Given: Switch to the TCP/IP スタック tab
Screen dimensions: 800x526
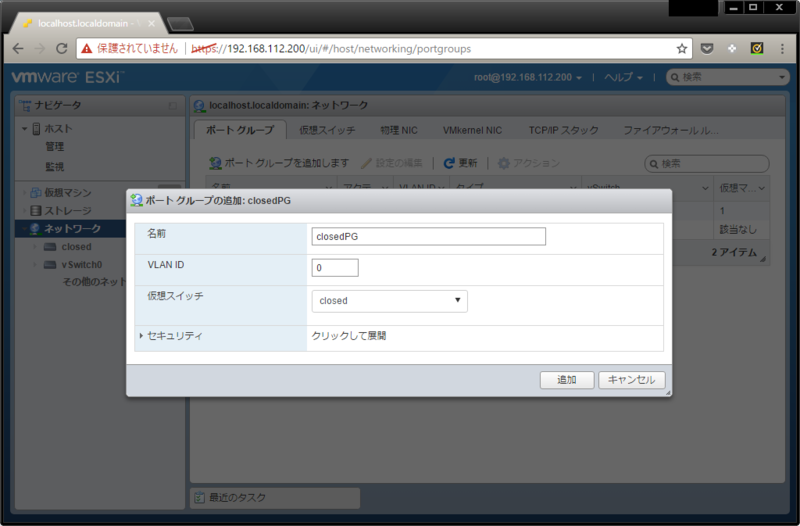Looking at the screenshot, I should coord(563,131).
